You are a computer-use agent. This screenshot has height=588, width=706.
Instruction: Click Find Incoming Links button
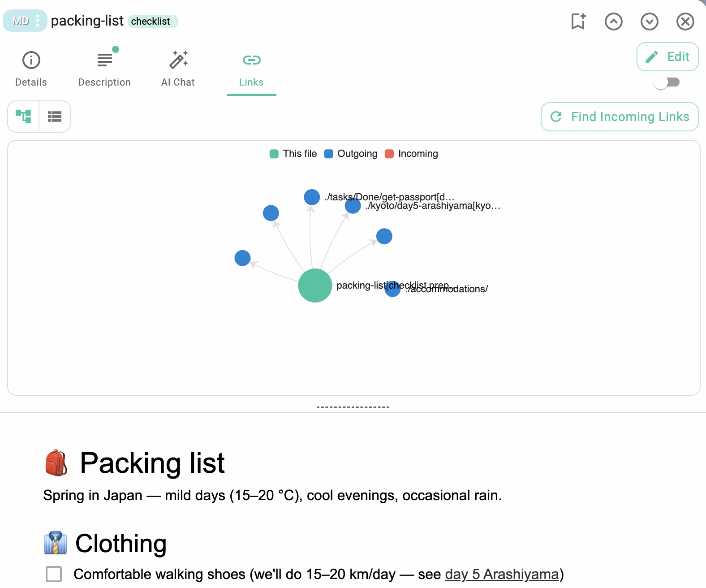coord(620,117)
